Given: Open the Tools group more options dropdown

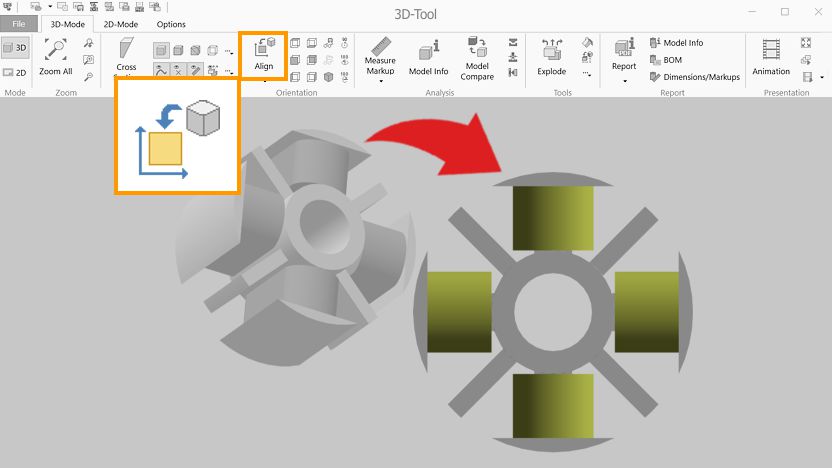Looking at the screenshot, I should [586, 74].
